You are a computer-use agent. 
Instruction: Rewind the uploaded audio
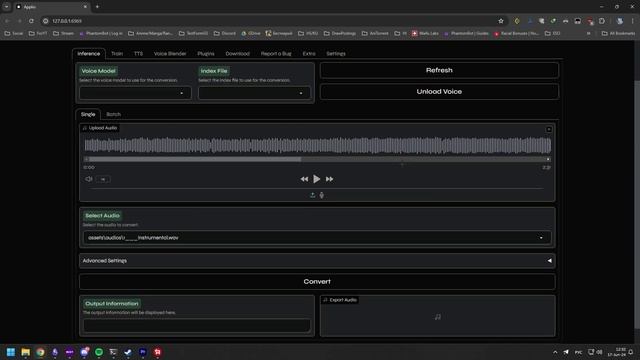tap(304, 179)
